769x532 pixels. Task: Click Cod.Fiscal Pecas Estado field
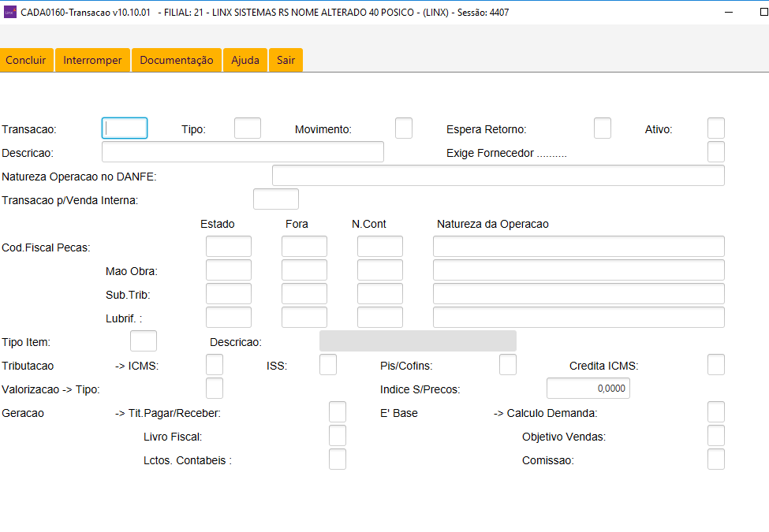point(229,247)
